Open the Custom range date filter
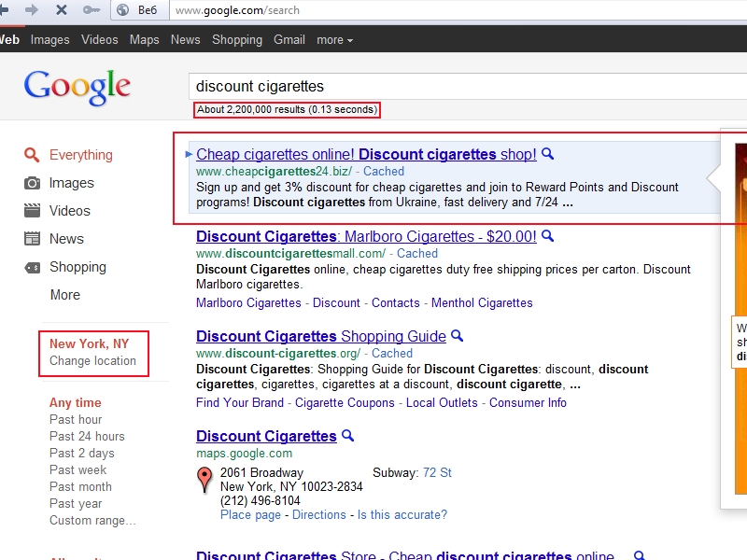 click(x=92, y=521)
